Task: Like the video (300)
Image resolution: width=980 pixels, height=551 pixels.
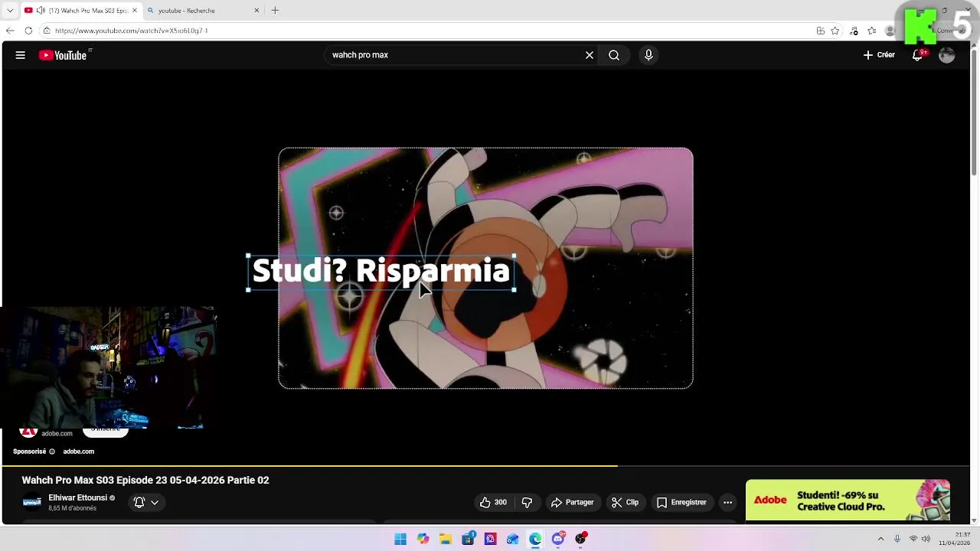Action: (493, 503)
